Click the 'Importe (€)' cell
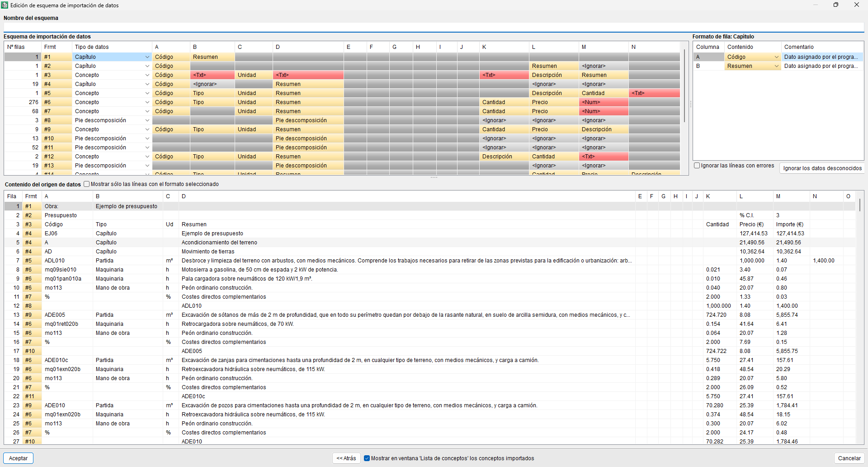The width and height of the screenshot is (868, 467). pyautogui.click(x=792, y=224)
